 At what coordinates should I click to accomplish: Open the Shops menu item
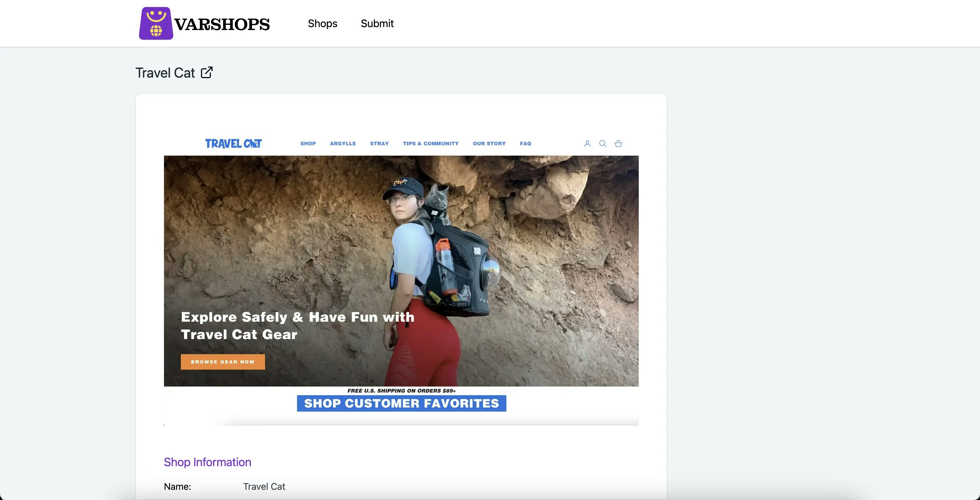pos(322,24)
